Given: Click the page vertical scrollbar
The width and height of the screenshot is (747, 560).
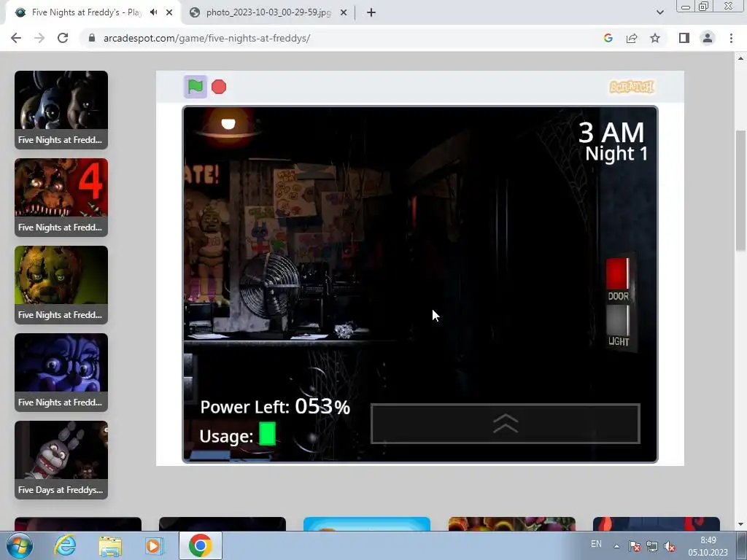Looking at the screenshot, I should [x=740, y=190].
